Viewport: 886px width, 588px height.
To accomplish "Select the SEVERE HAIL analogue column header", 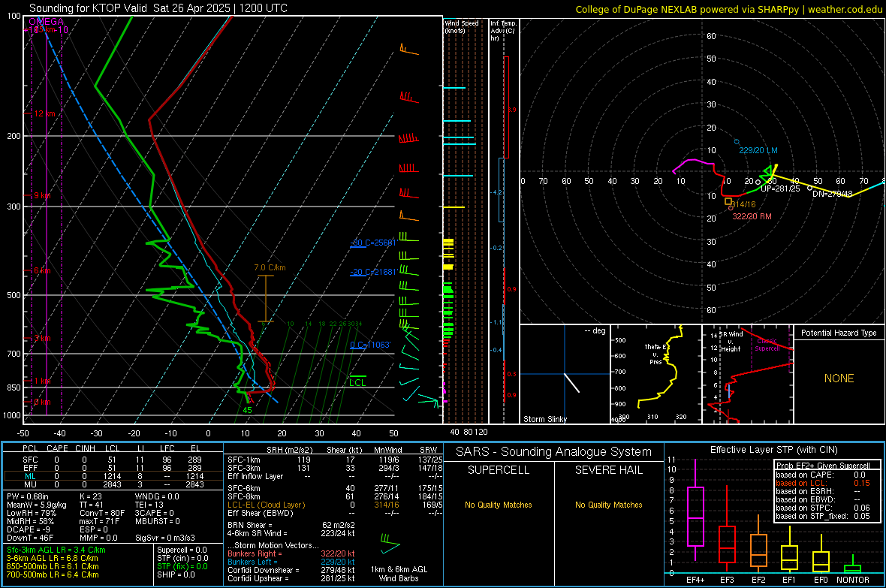I will 608,470.
